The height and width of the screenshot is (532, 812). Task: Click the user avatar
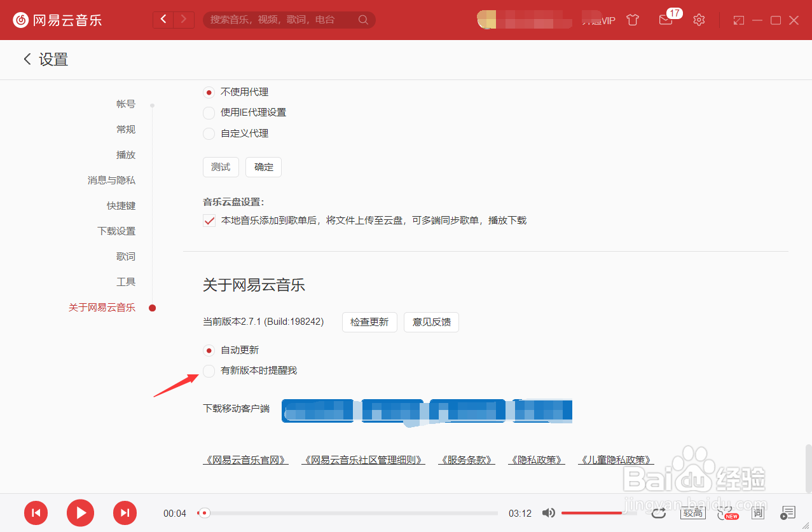[x=486, y=20]
